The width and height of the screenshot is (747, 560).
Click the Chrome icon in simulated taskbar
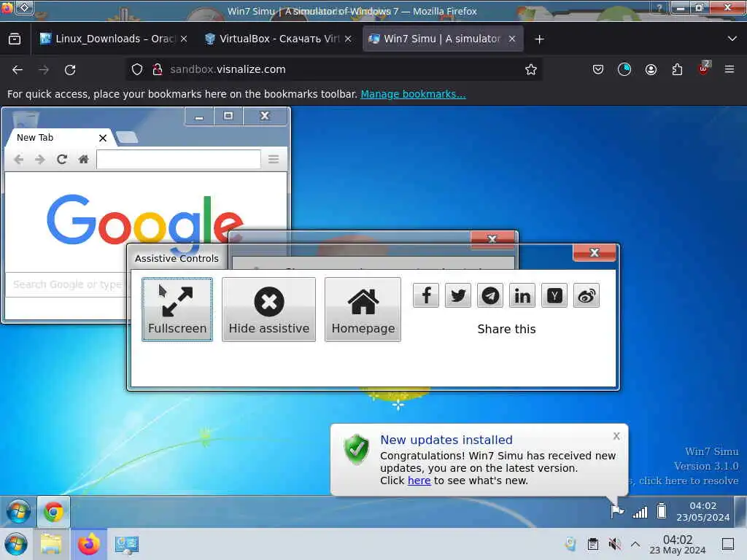[x=53, y=512]
